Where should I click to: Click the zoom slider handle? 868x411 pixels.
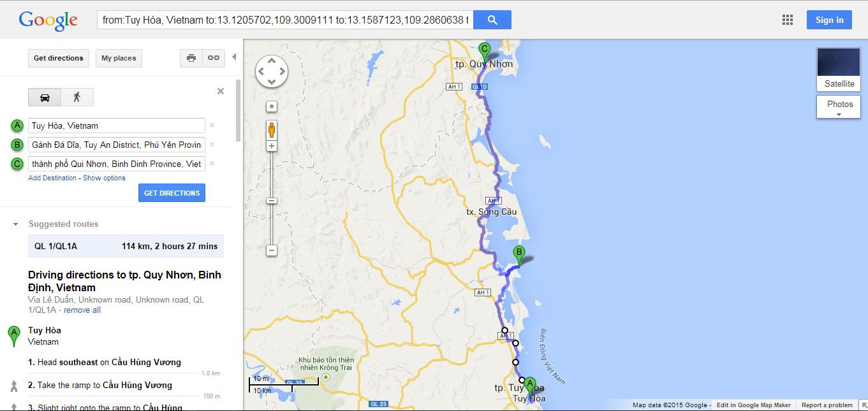coord(272,201)
